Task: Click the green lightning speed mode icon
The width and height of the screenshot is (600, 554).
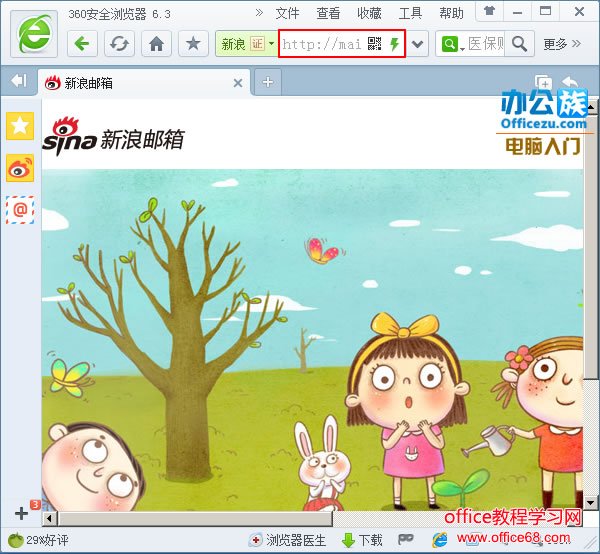Action: tap(394, 44)
